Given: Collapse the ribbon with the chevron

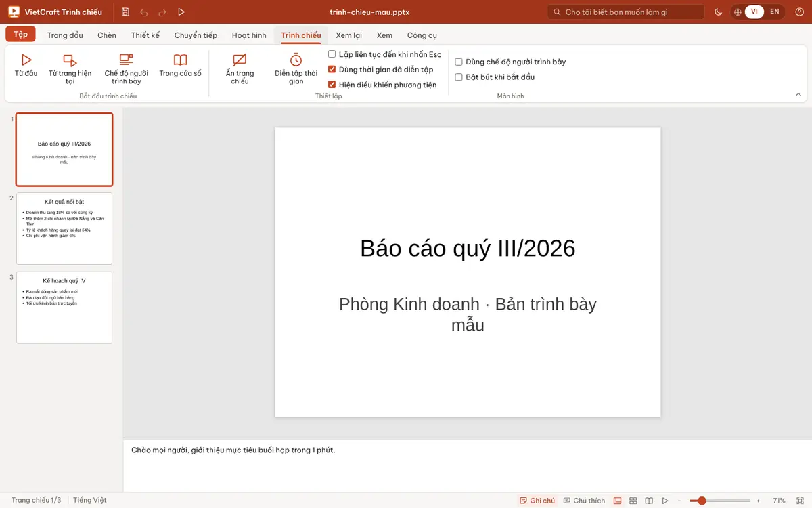Looking at the screenshot, I should (x=798, y=95).
